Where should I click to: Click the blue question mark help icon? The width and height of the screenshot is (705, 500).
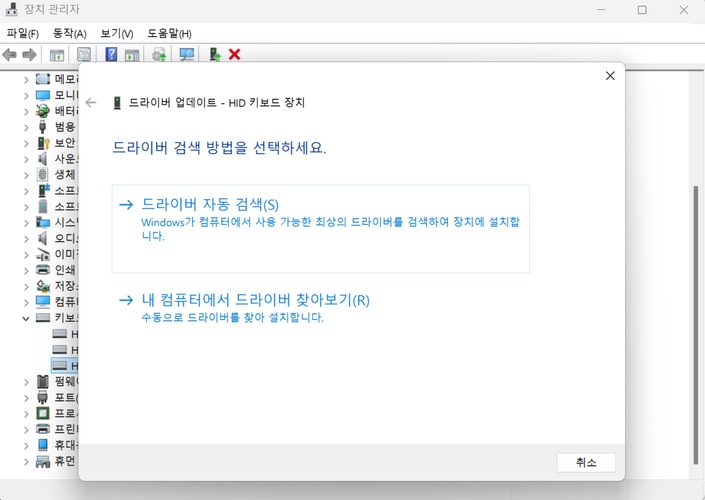(111, 54)
